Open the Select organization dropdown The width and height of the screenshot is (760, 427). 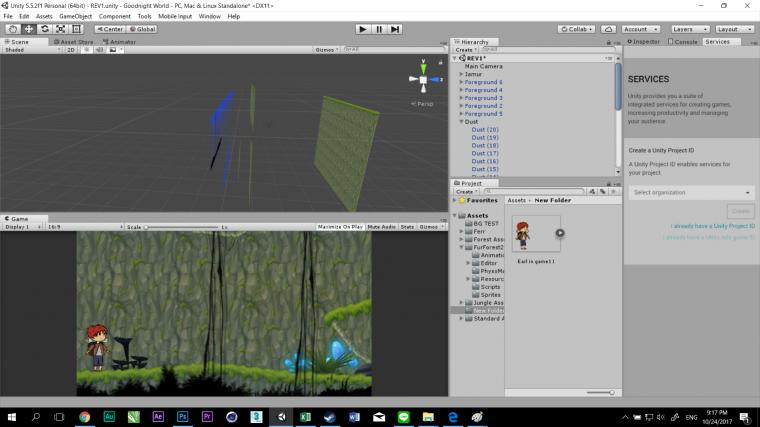pos(691,192)
